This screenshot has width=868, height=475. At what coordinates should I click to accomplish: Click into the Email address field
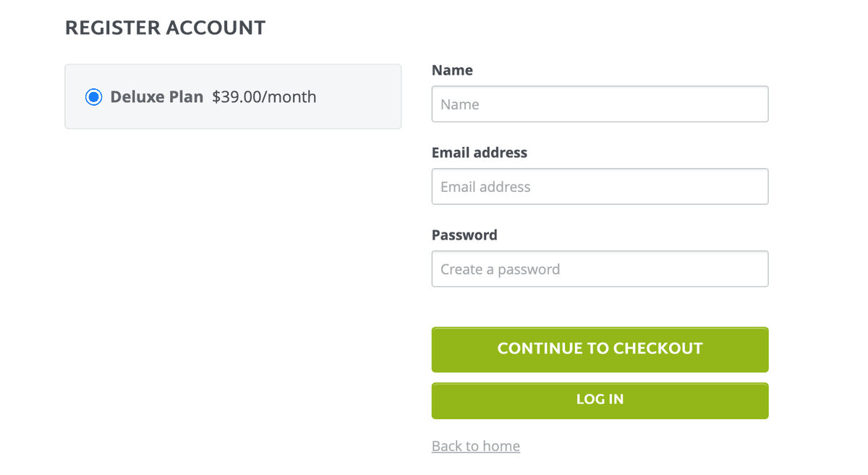point(599,187)
